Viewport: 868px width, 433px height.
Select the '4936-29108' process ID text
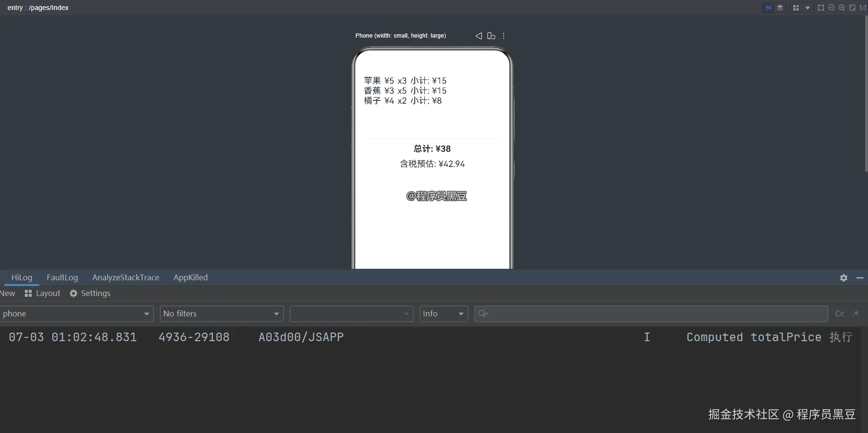coord(194,337)
